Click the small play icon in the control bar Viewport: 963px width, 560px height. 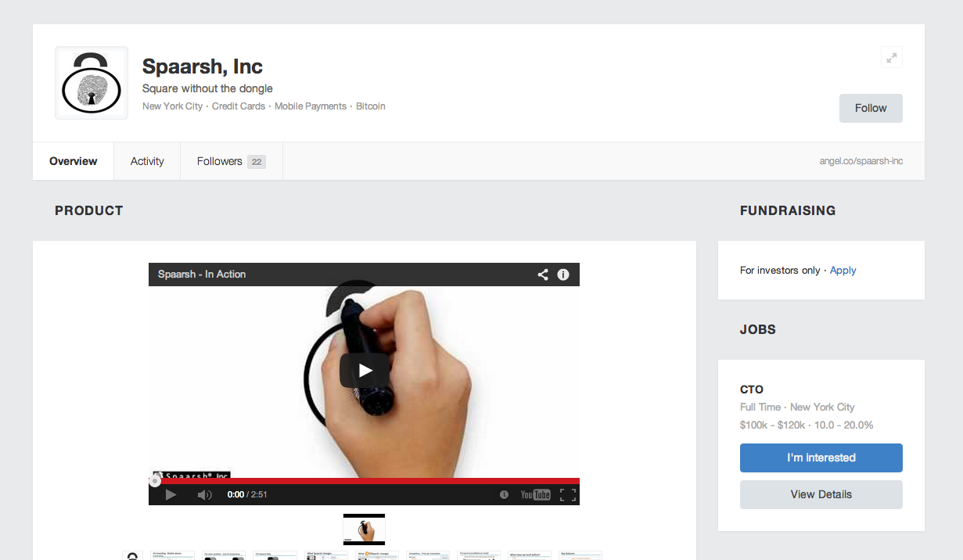coord(171,494)
